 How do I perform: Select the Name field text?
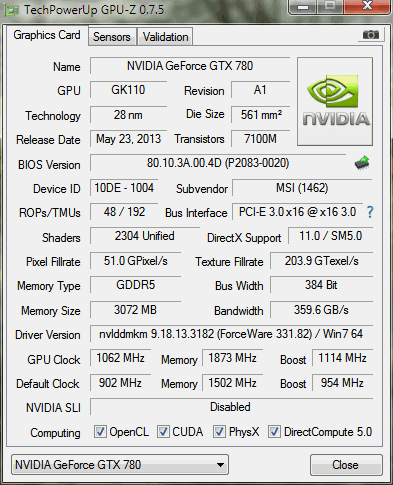pos(190,66)
